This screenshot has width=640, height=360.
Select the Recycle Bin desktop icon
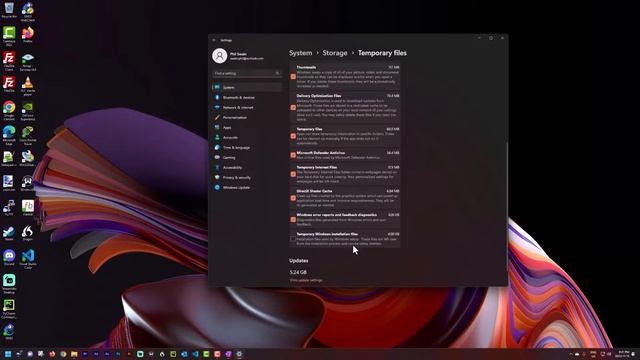click(9, 10)
